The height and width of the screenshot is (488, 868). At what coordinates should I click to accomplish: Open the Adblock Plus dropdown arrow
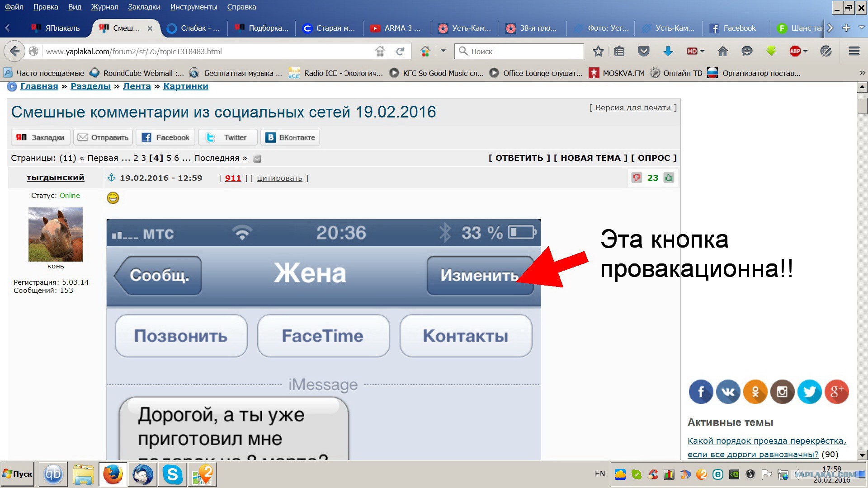(805, 52)
